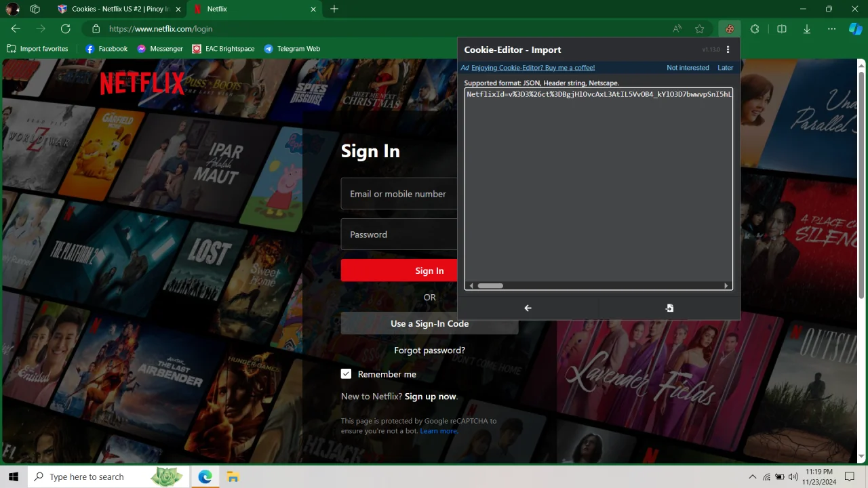This screenshot has height=488, width=868.
Task: Click the Cookie-Editor extension icon in toolbar
Action: point(730,29)
